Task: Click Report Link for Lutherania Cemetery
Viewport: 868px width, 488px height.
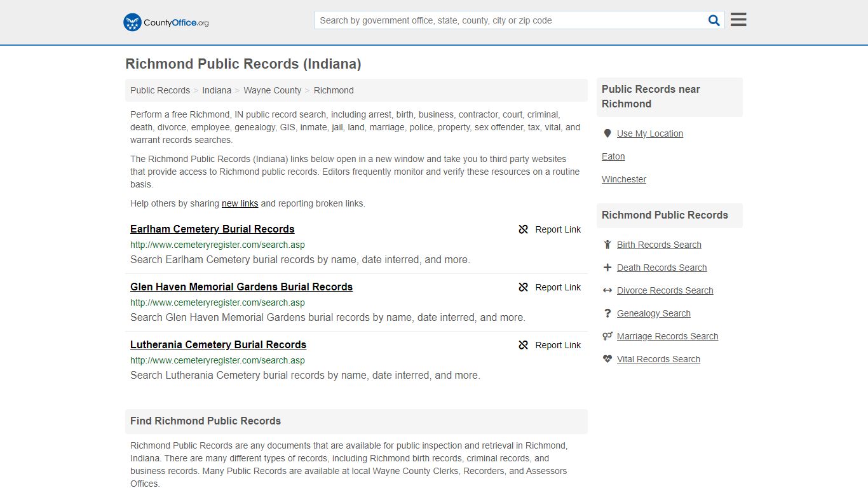Action: [558, 345]
